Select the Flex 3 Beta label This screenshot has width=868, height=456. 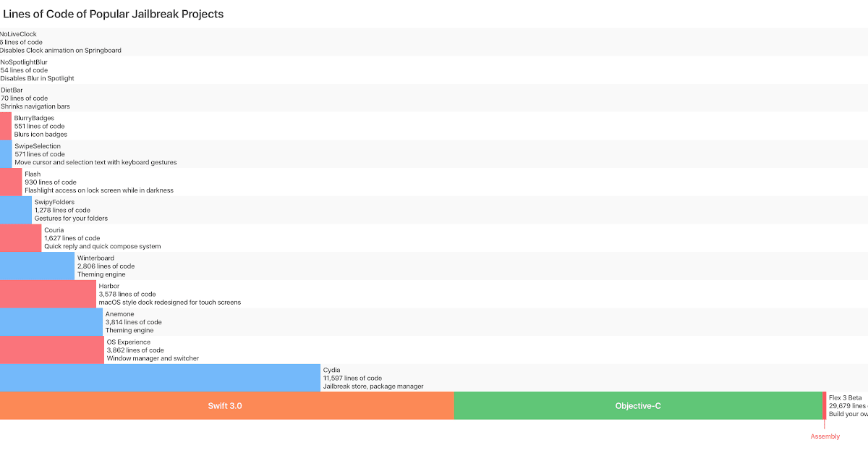tap(846, 397)
